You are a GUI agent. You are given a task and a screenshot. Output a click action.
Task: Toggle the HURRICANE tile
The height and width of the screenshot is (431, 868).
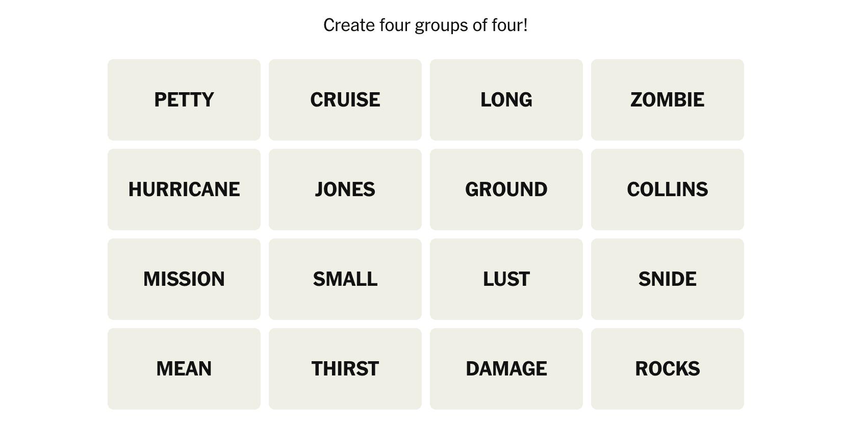pyautogui.click(x=184, y=190)
